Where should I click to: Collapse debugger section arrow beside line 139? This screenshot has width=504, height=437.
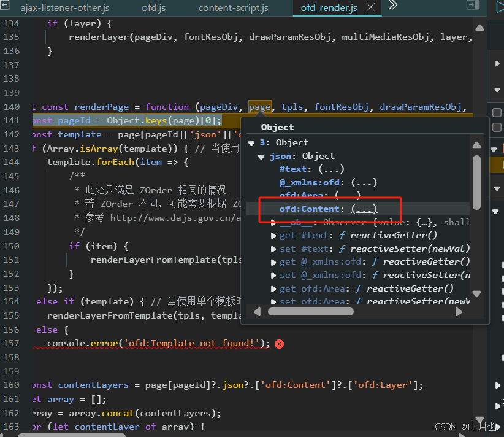point(497,90)
